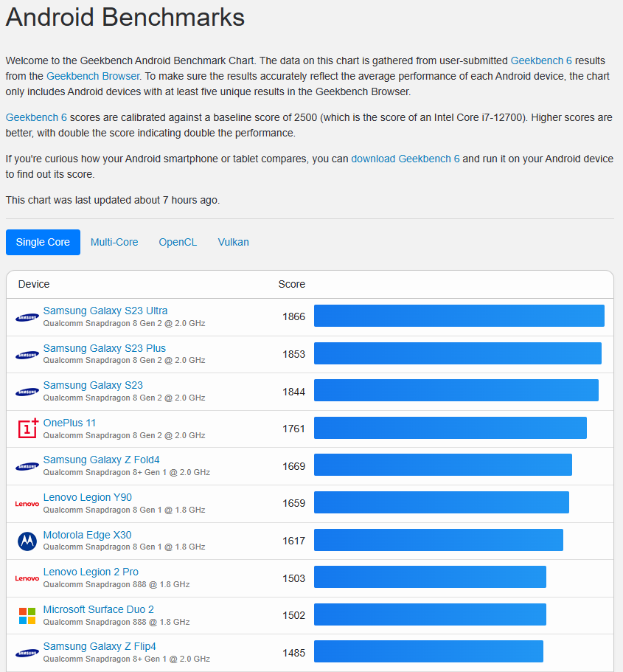Click the score value 1485
This screenshot has height=672, width=623.
tap(294, 653)
